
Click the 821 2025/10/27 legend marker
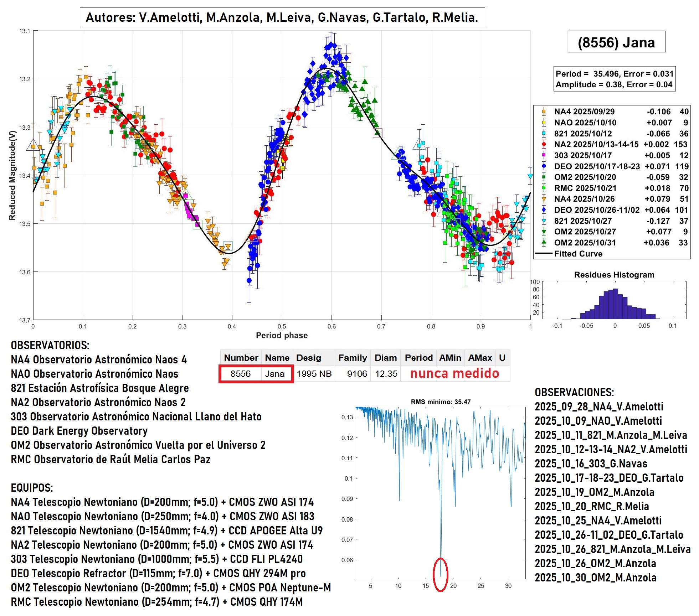[x=544, y=221]
